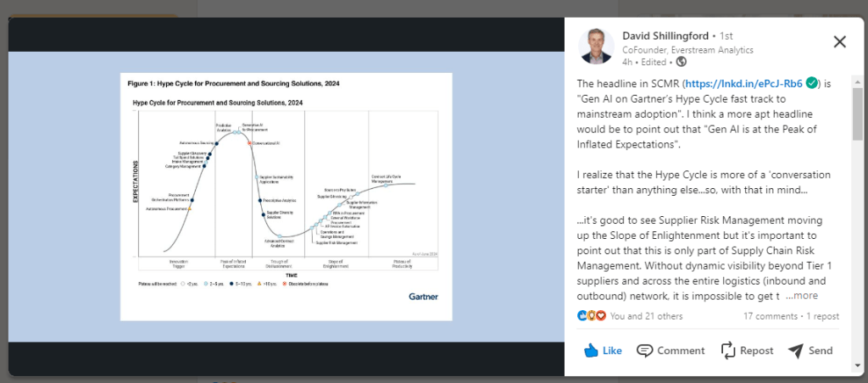The width and height of the screenshot is (868, 383).
Task: Expand post text with …more
Action: 802,296
